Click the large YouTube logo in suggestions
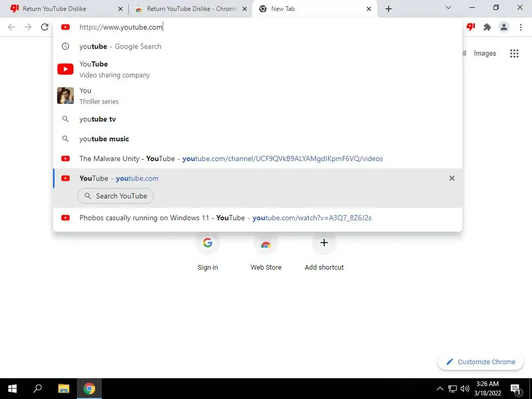The width and height of the screenshot is (532, 399). click(65, 69)
